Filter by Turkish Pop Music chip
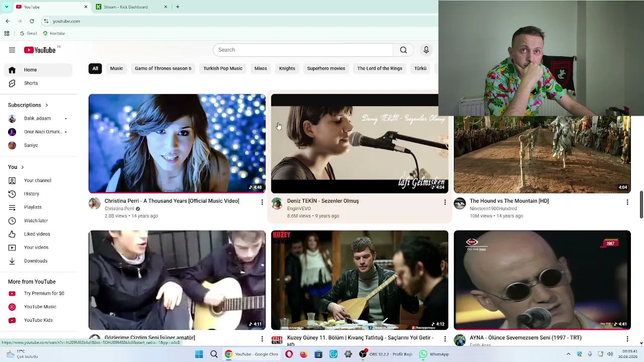Image resolution: width=644 pixels, height=362 pixels. 223,68
